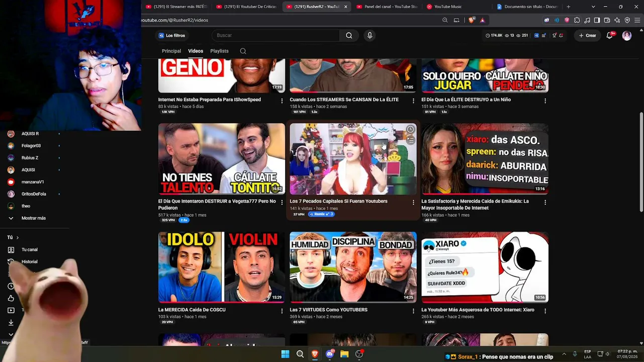Open options menu for Internet No Estaba Preparada video

[x=282, y=101]
